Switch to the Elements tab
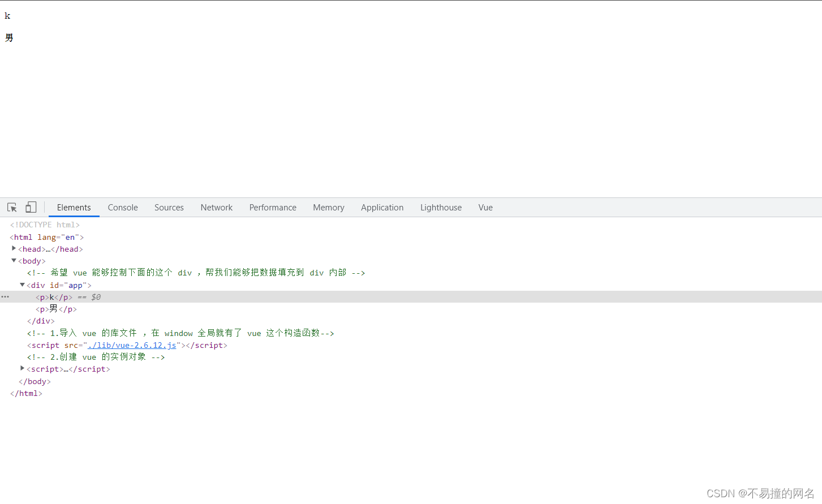 click(x=74, y=208)
